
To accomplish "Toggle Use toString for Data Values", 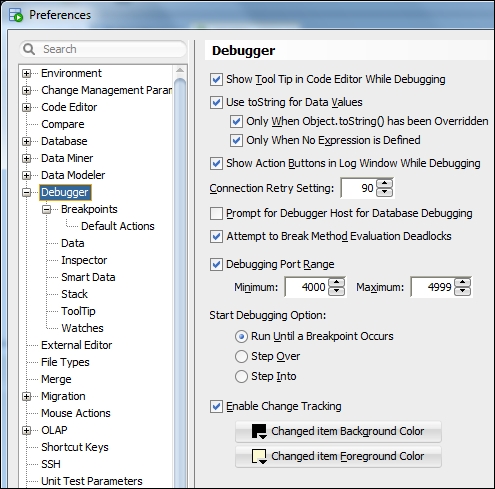I will pyautogui.click(x=216, y=102).
